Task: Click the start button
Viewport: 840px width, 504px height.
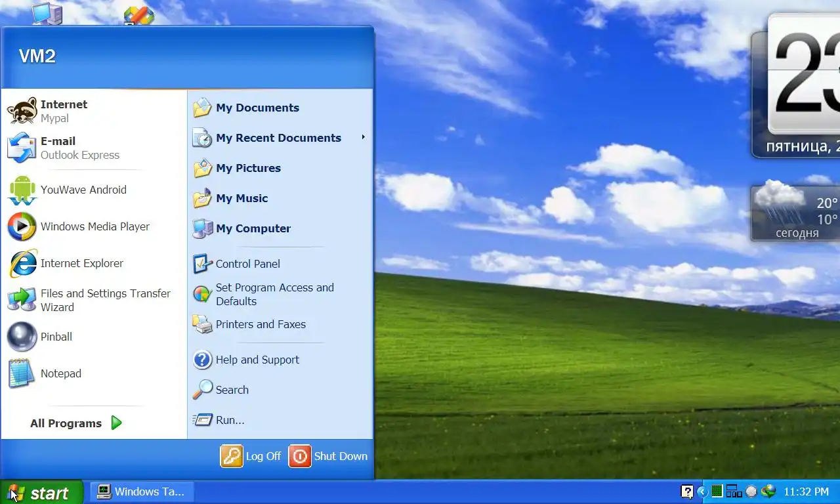Action: tap(41, 492)
